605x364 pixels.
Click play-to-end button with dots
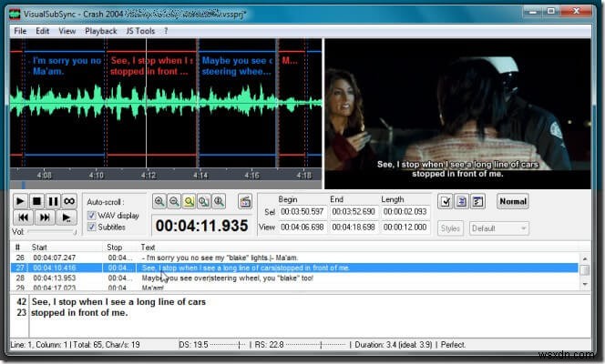coord(67,217)
